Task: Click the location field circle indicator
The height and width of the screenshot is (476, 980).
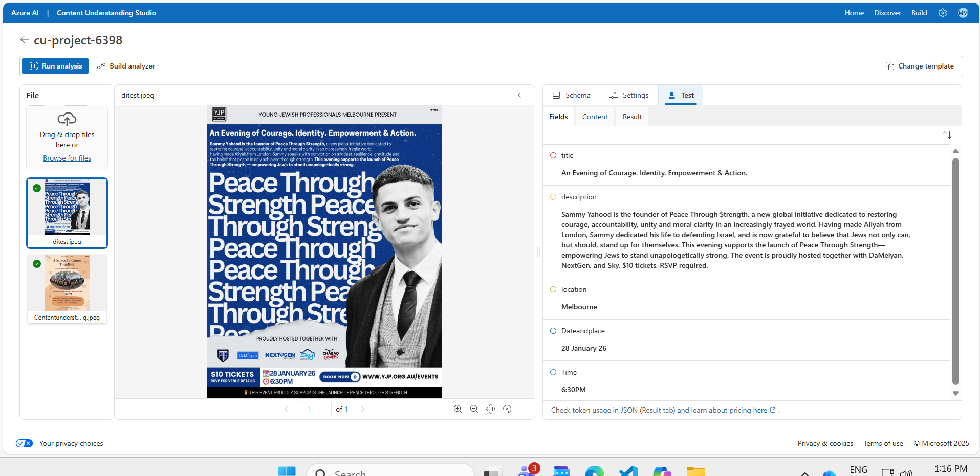Action: coord(553,289)
